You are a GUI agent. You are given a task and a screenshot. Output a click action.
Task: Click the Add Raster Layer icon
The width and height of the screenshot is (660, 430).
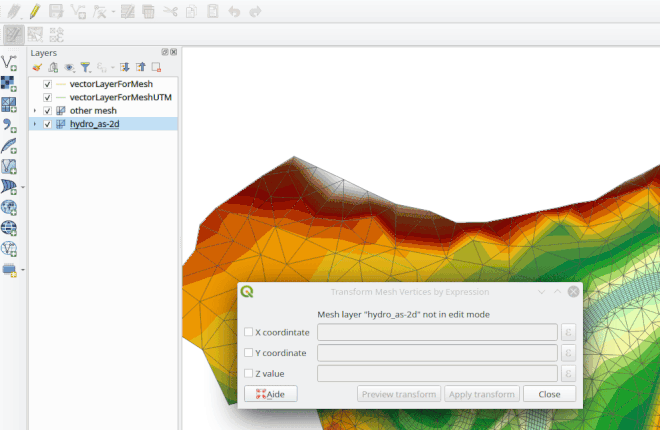(9, 83)
